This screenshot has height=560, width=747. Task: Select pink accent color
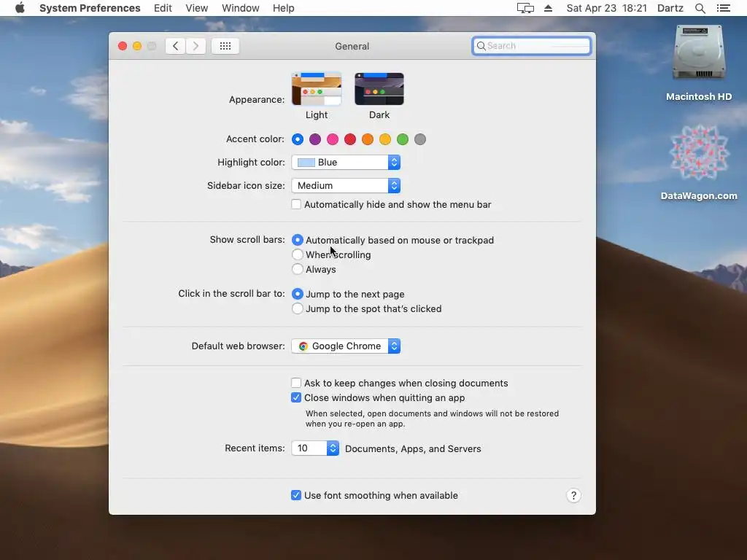[x=333, y=139]
